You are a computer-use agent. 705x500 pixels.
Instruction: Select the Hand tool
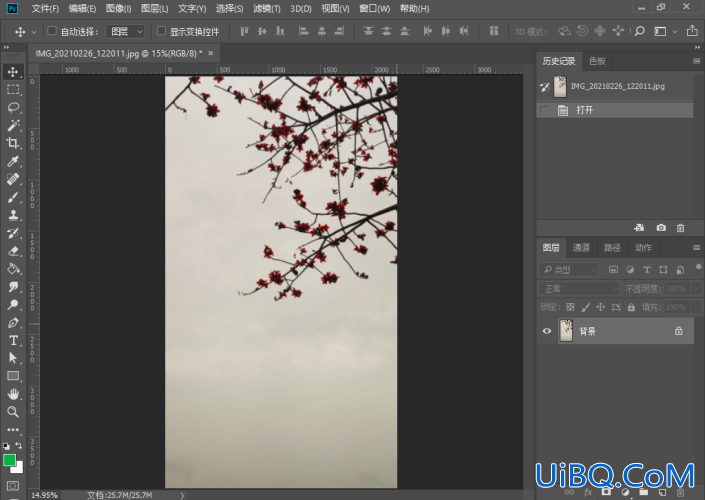[13, 394]
